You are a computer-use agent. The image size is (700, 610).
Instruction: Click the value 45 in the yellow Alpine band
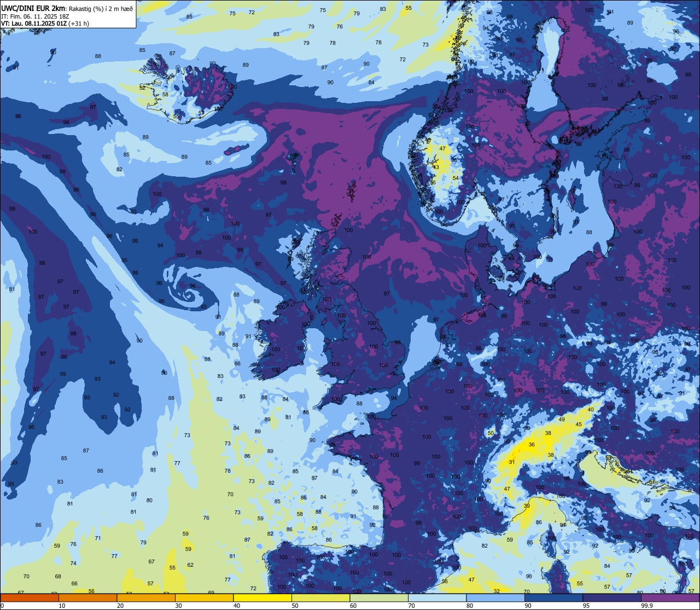[579, 424]
